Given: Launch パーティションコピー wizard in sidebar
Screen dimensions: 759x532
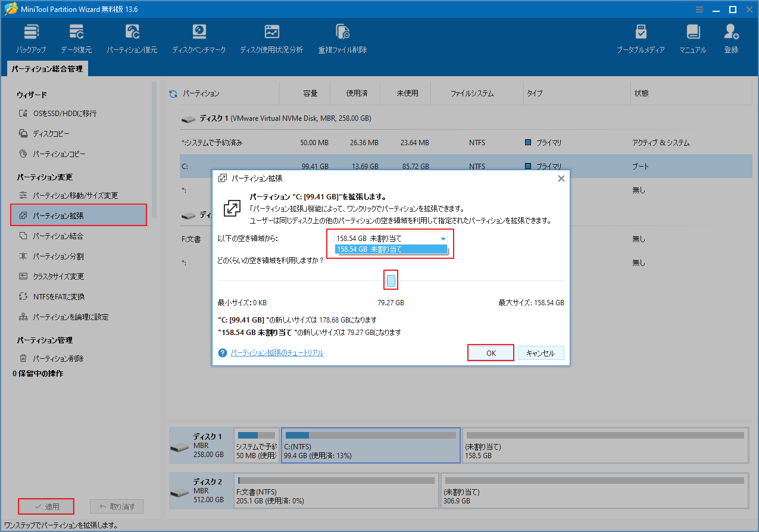Looking at the screenshot, I should [52, 154].
